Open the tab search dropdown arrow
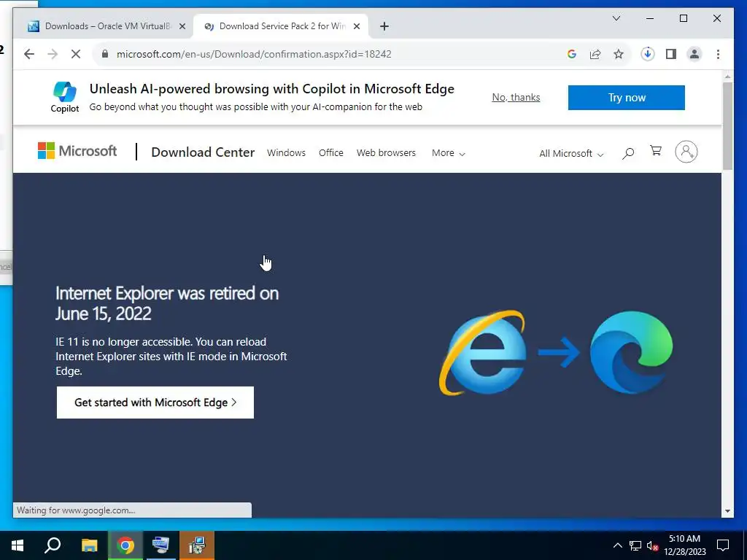The width and height of the screenshot is (747, 560). [x=616, y=18]
